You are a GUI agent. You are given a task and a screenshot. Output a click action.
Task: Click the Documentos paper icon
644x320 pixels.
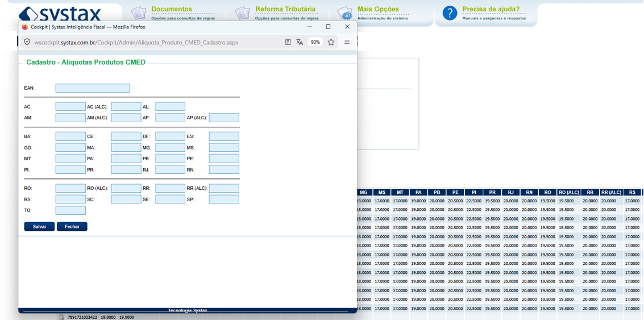pos(139,14)
